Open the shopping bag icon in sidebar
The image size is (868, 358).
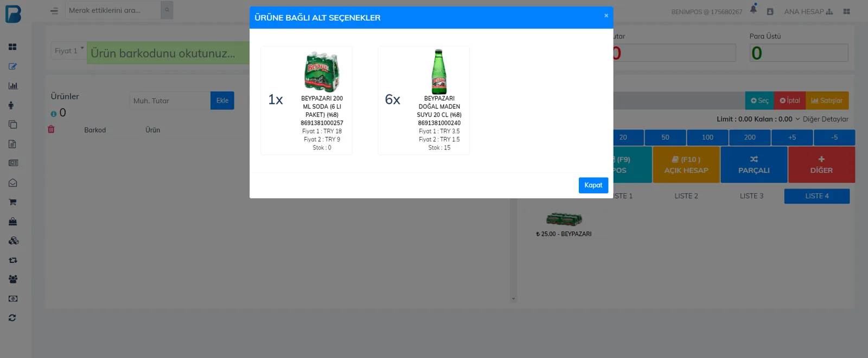tap(13, 222)
